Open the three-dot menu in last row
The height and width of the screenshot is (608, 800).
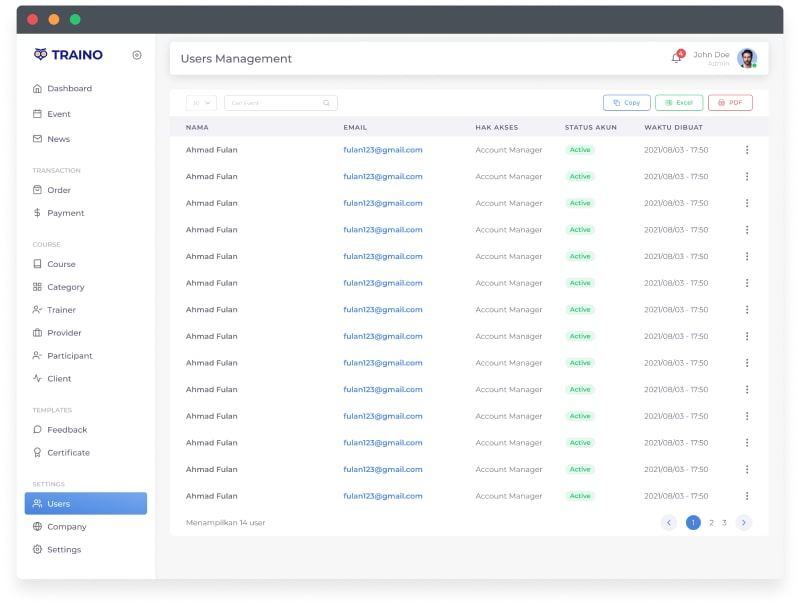pos(746,496)
